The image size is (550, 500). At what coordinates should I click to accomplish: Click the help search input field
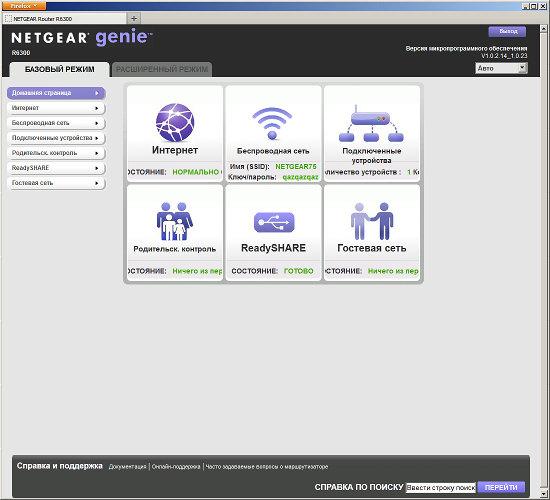click(x=441, y=487)
